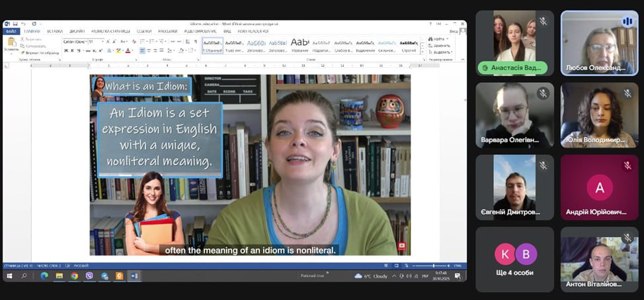Click the YouTube logo on the video
This screenshot has width=644, height=300.
tap(401, 246)
